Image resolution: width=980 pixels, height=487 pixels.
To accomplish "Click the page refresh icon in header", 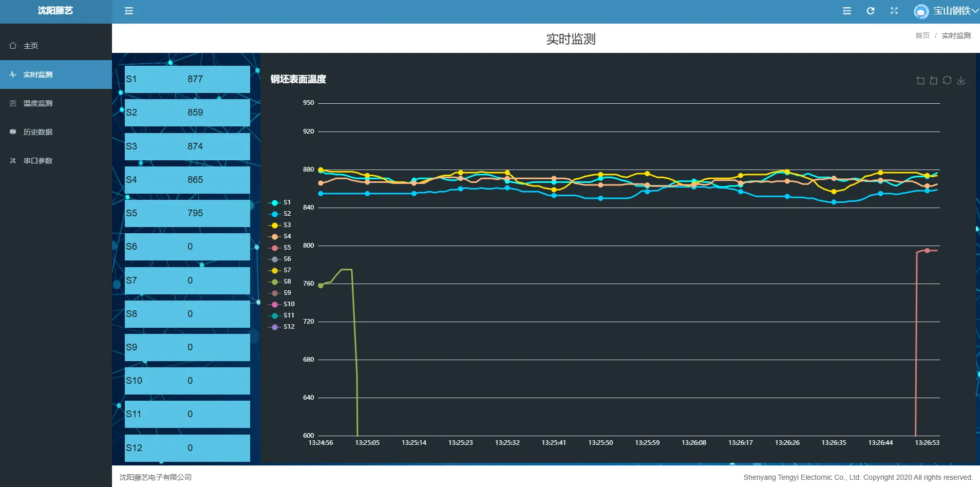I will 871,11.
